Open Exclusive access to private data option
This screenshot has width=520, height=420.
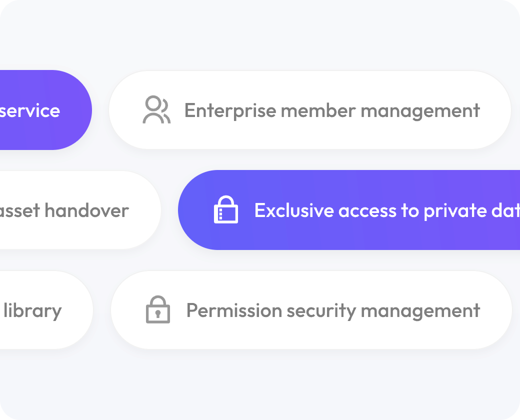pos(349,210)
